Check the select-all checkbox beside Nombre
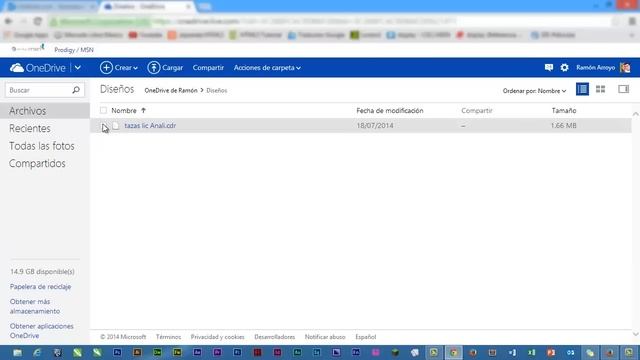Viewport: 640px width, 360px height. (103, 110)
